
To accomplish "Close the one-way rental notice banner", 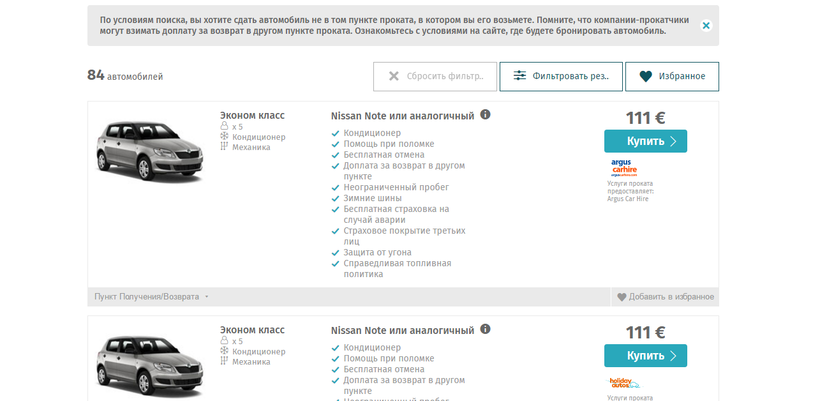I will 706,26.
